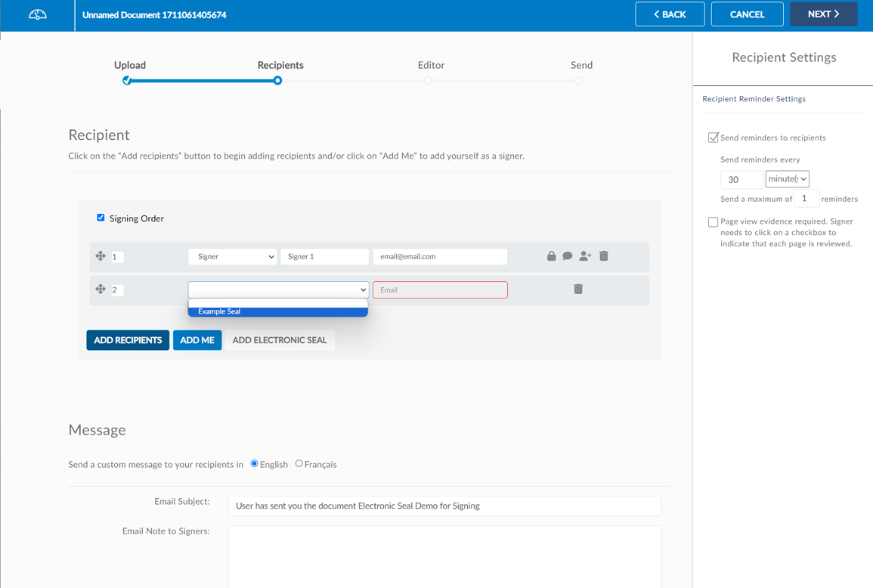This screenshot has width=873, height=588.
Task: Open the Signer role dropdown for recipient 1
Action: click(x=232, y=257)
